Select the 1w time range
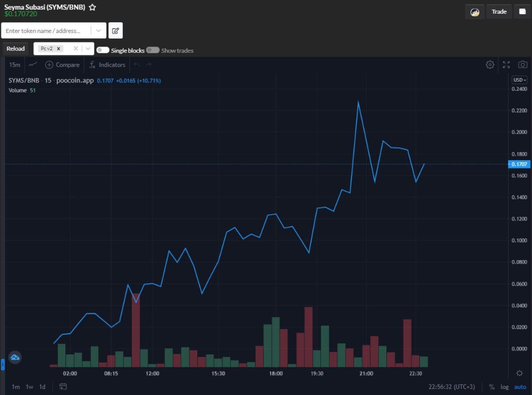This screenshot has width=532, height=395. point(29,387)
